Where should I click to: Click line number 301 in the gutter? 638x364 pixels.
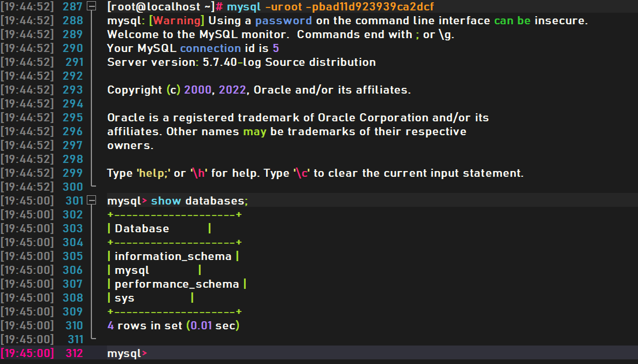pyautogui.click(x=74, y=200)
